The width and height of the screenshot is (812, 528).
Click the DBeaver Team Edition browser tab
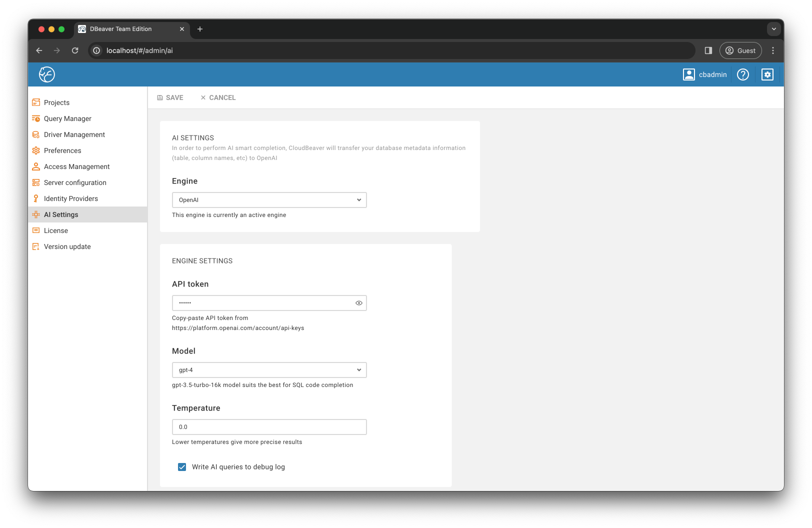(132, 29)
